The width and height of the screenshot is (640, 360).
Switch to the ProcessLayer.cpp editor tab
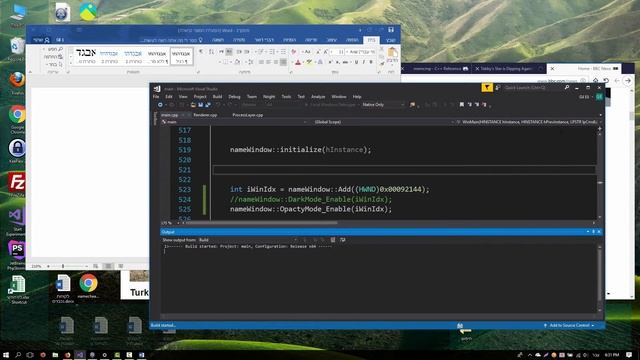coord(248,115)
